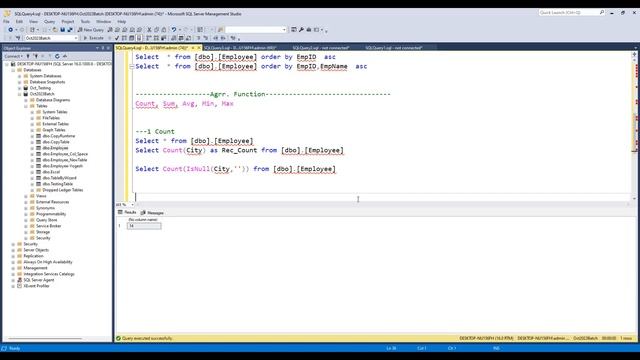Run the query with the Execute button
The height and width of the screenshot is (360, 640).
click(93, 38)
